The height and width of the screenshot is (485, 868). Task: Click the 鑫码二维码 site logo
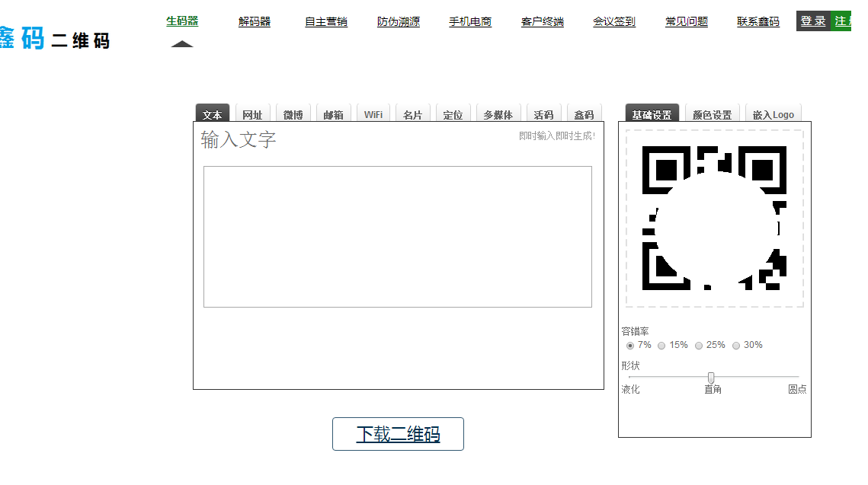pos(55,39)
